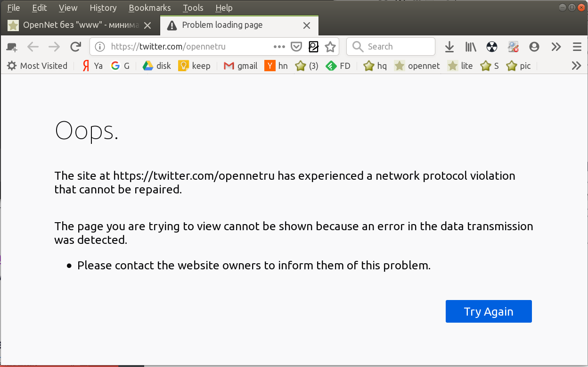Bookmark this page with star icon

[330, 47]
